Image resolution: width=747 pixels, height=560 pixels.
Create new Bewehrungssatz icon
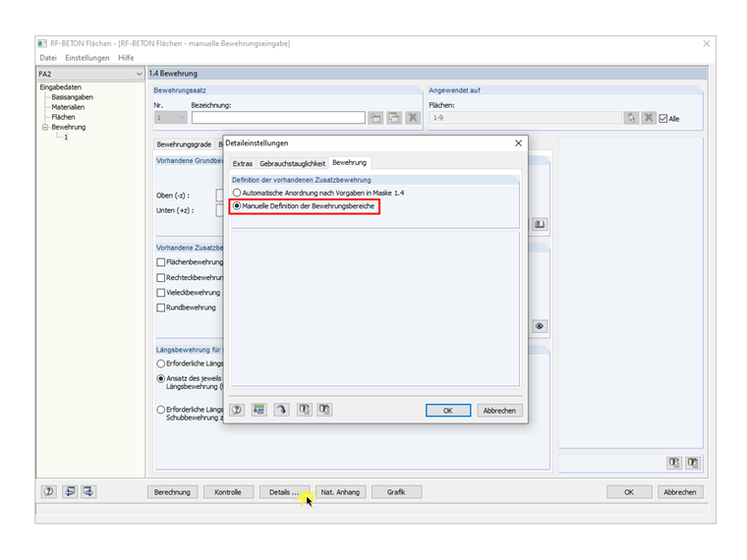[375, 118]
